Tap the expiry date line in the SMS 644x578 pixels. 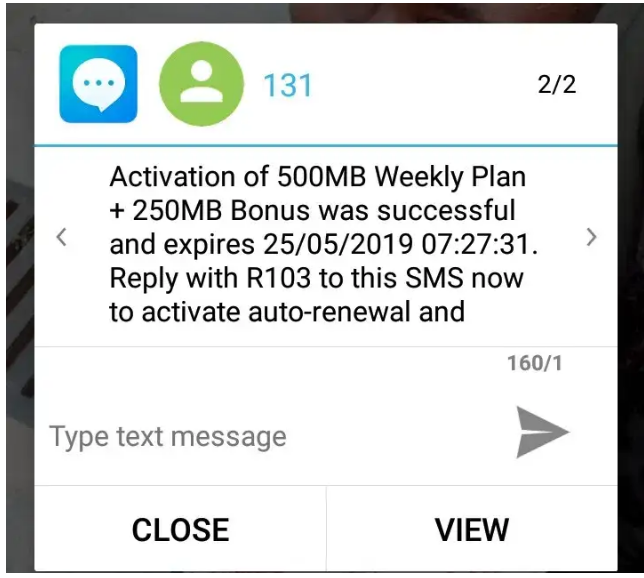[x=324, y=244]
